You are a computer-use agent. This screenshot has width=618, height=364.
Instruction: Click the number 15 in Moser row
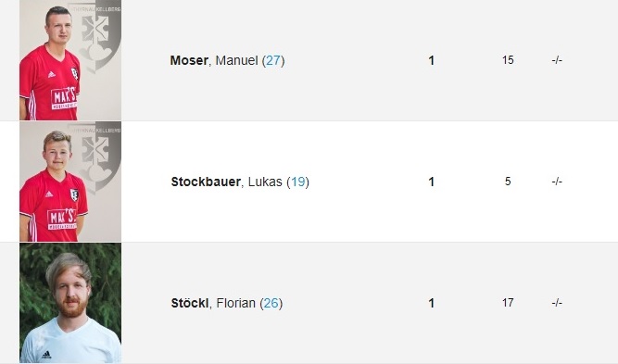(x=508, y=60)
